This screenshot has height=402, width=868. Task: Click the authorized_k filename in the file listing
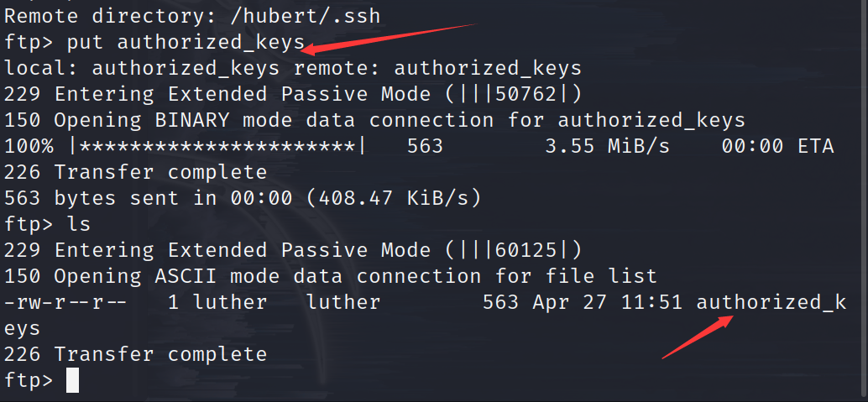(x=771, y=304)
